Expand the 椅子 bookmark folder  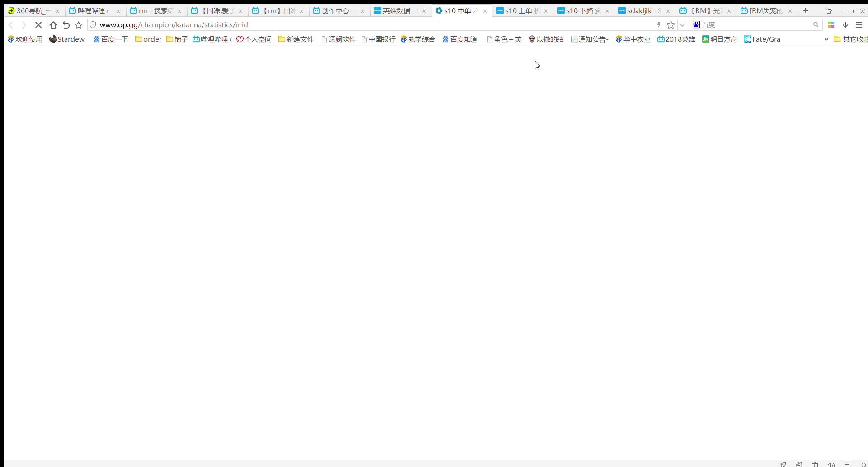pyautogui.click(x=177, y=39)
